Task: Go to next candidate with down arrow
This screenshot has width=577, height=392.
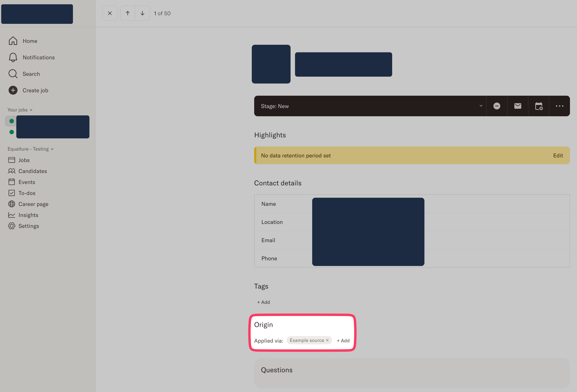Action: [x=142, y=13]
